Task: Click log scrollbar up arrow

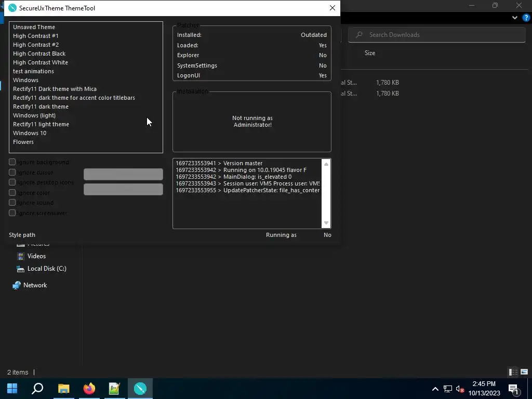Action: pyautogui.click(x=326, y=164)
